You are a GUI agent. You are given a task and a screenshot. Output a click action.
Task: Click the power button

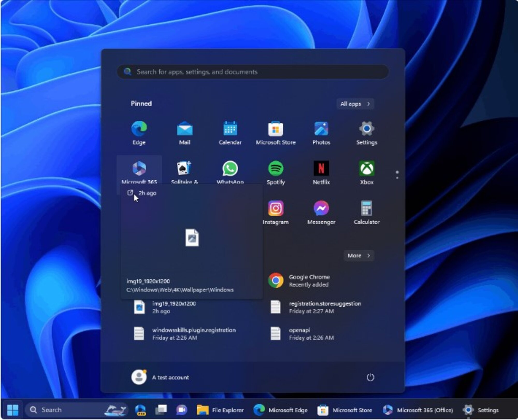point(370,377)
